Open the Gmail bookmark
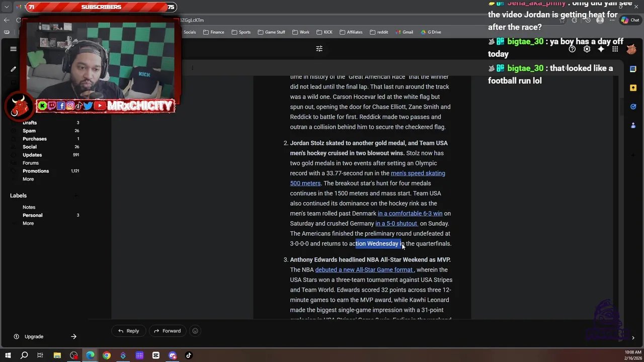 tap(404, 32)
